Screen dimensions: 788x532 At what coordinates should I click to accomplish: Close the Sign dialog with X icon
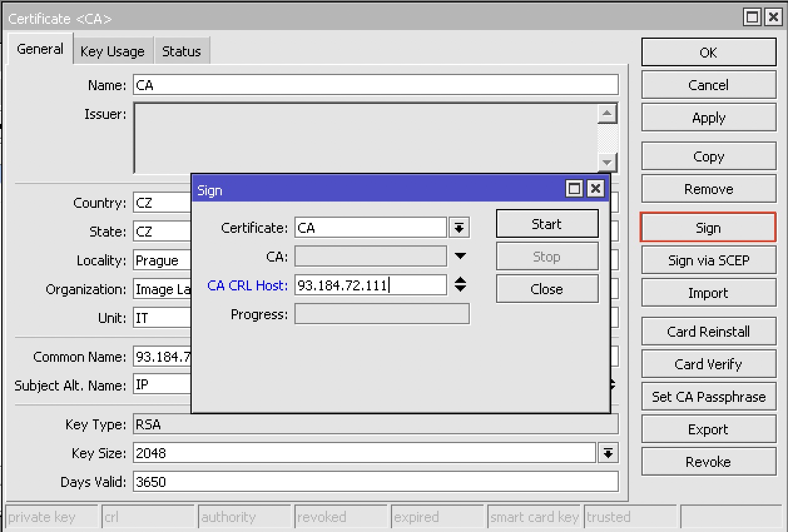(x=595, y=189)
